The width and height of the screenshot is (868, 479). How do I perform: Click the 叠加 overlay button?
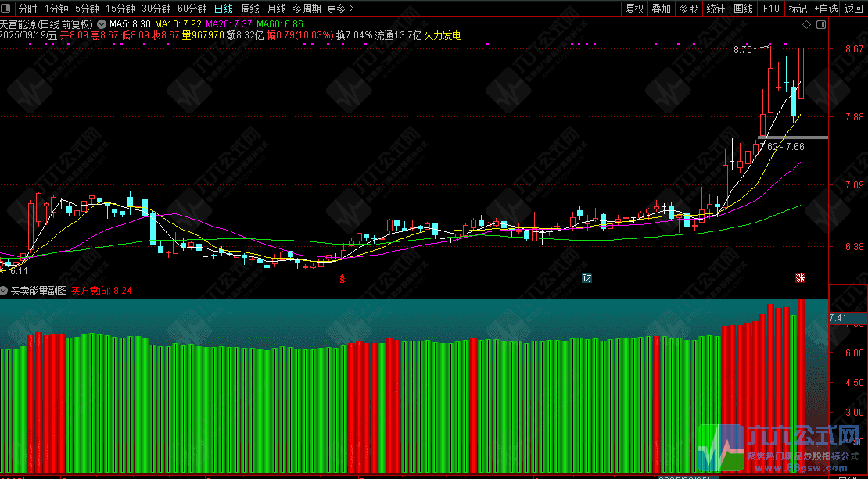[x=661, y=9]
